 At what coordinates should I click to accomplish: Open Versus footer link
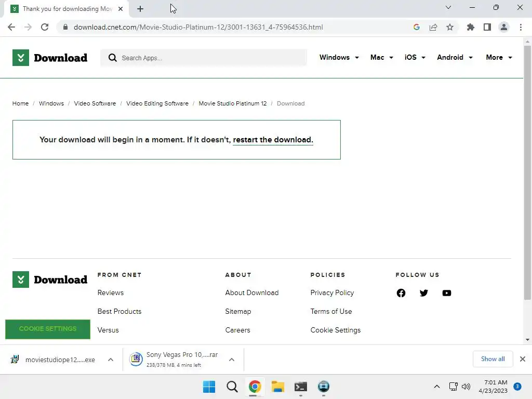108,330
